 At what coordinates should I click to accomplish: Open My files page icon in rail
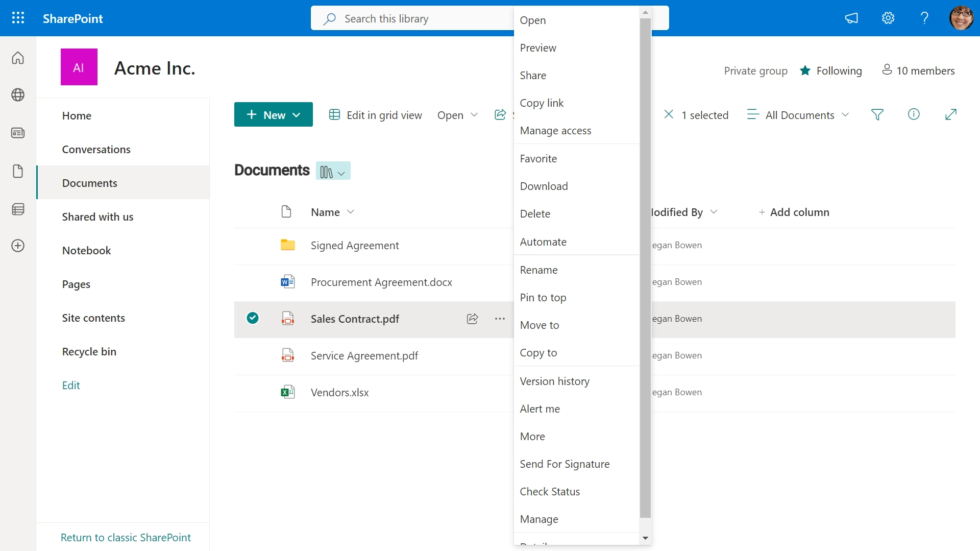pyautogui.click(x=18, y=171)
